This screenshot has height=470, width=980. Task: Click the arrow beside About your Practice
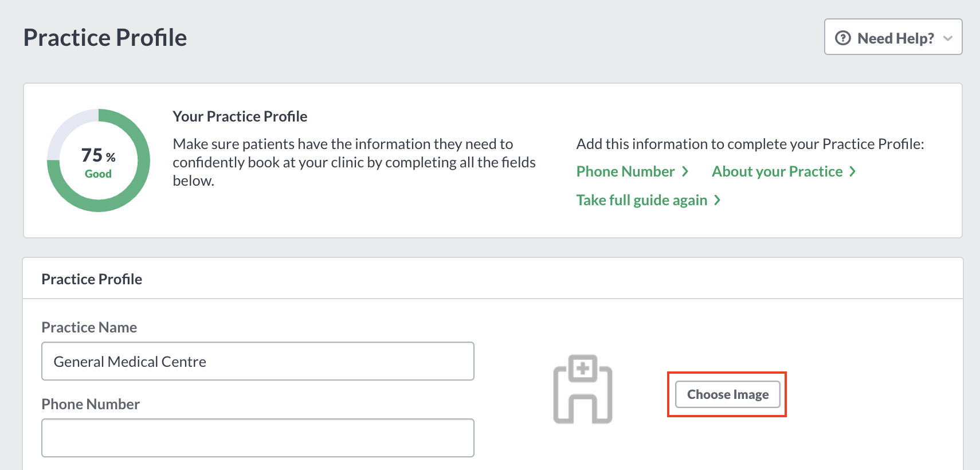[852, 171]
